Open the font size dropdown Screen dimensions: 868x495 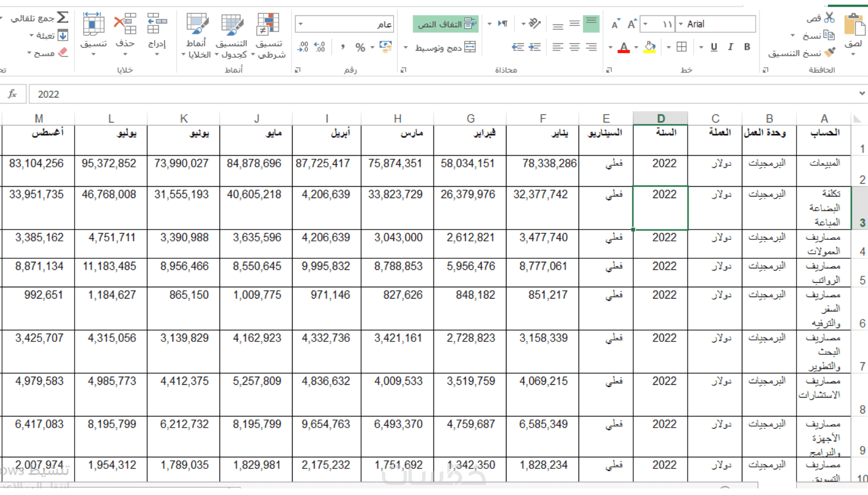(x=645, y=24)
